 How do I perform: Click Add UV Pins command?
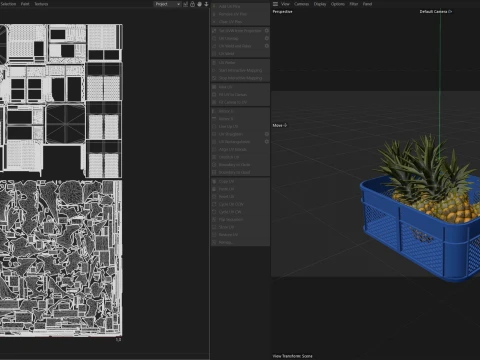(240, 6)
